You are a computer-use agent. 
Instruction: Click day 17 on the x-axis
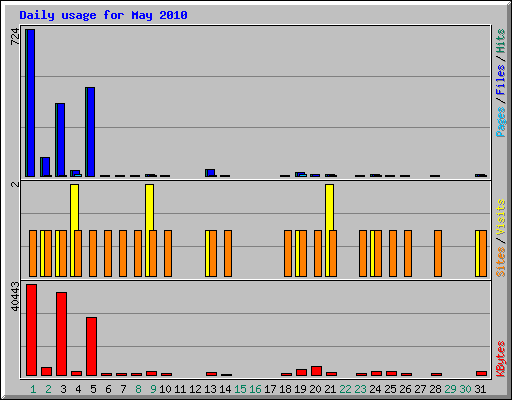[x=270, y=389]
